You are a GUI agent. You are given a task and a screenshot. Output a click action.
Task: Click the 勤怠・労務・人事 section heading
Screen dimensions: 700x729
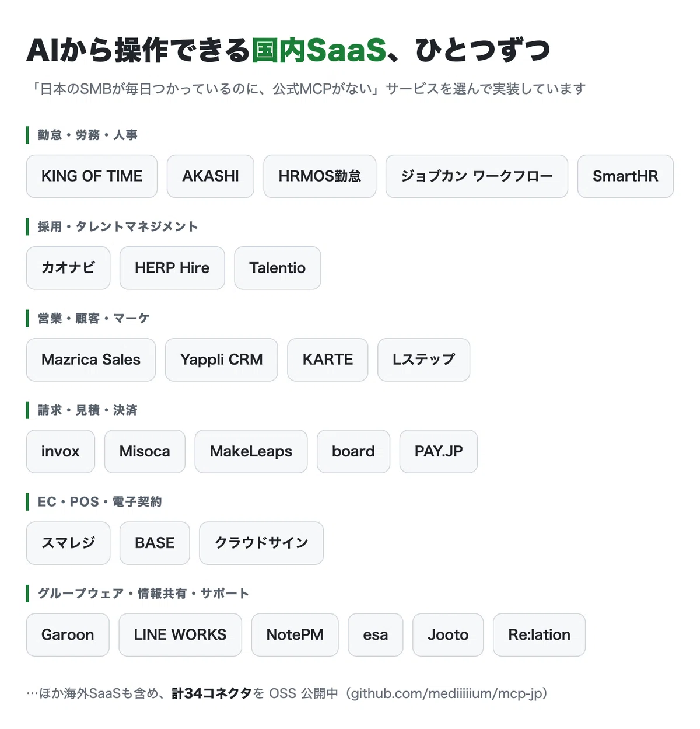87,135
